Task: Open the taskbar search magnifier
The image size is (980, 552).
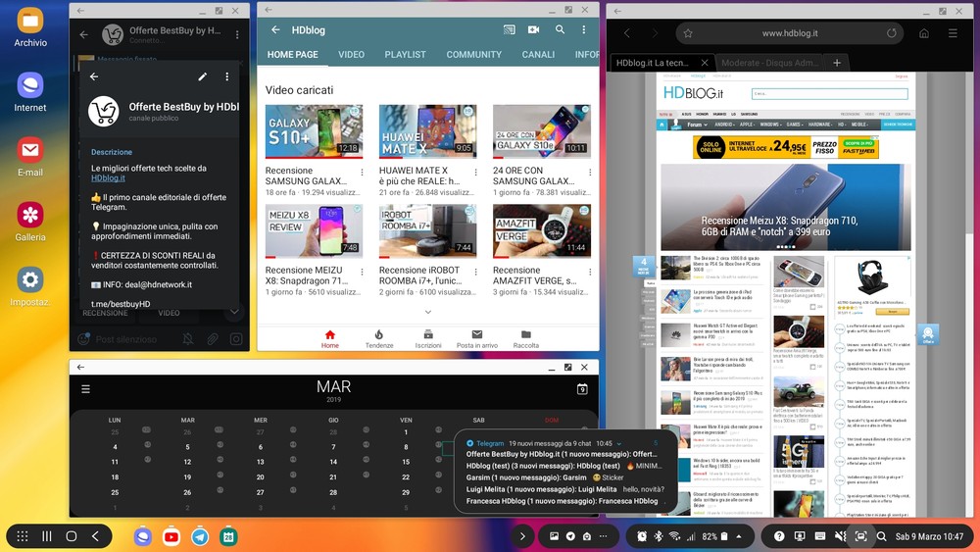Action: tap(881, 536)
